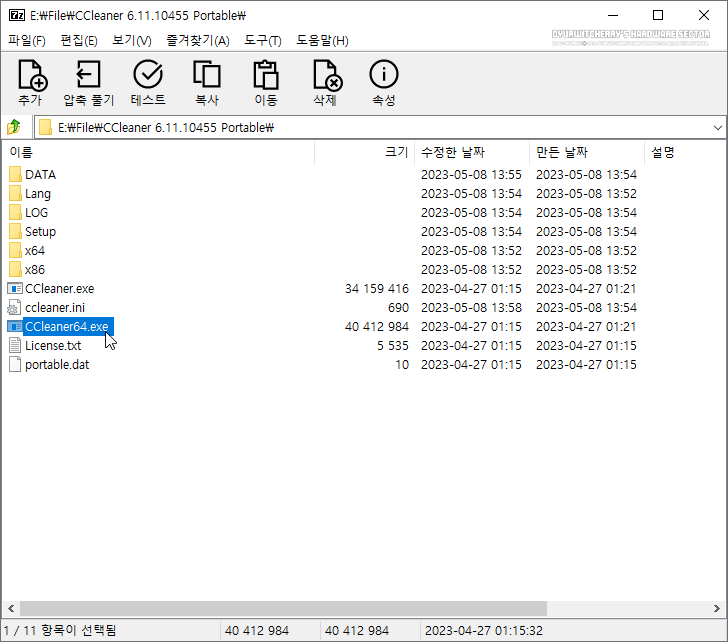This screenshot has width=728, height=642.
Task: Click size value 690
Action: (398, 308)
